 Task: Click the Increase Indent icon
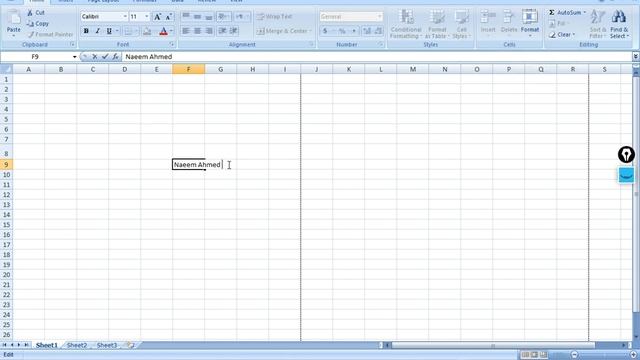tap(234, 31)
